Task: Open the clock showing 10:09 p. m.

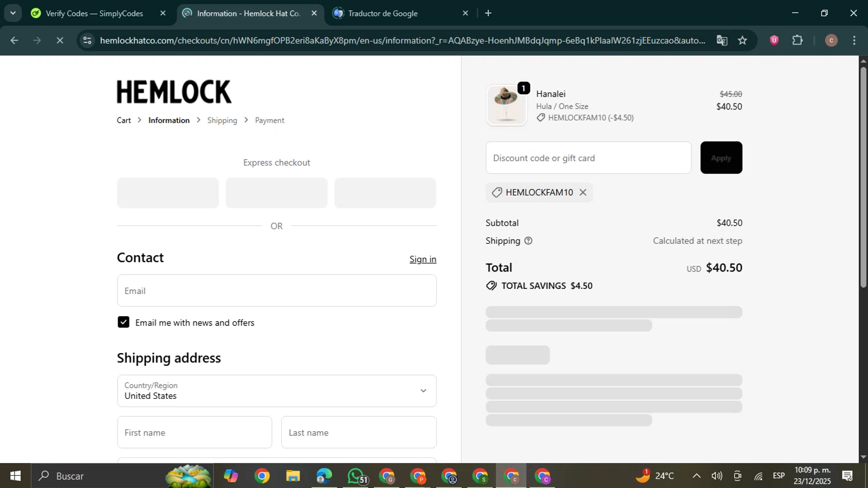Action: pos(812,476)
